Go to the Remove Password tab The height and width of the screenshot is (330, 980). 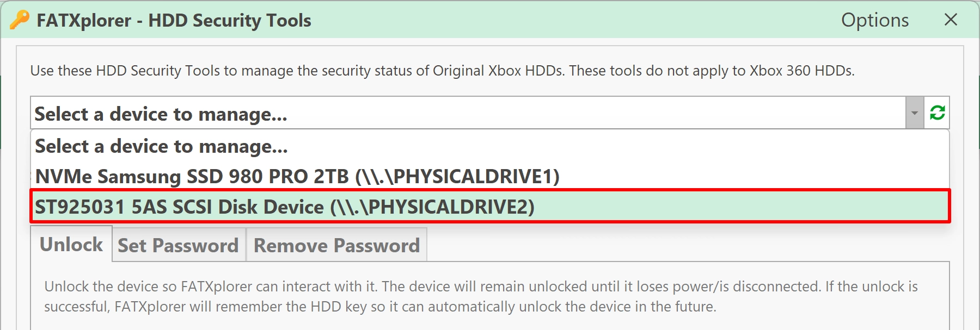click(x=336, y=245)
